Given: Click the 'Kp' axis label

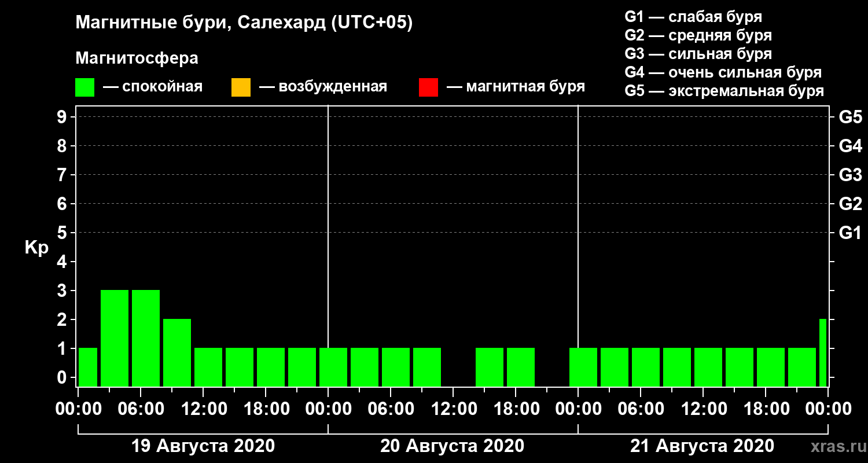Looking at the screenshot, I should coord(36,248).
